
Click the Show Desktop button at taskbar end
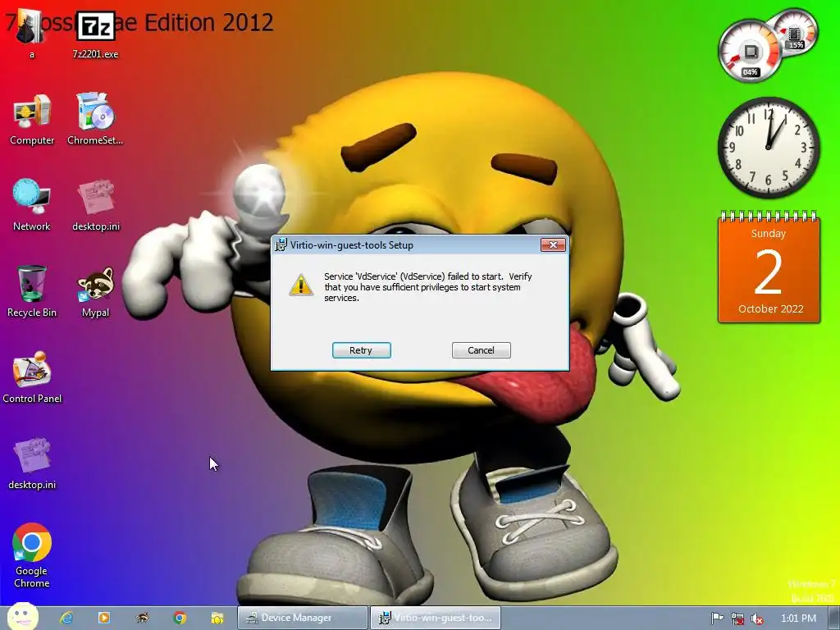coord(833,618)
